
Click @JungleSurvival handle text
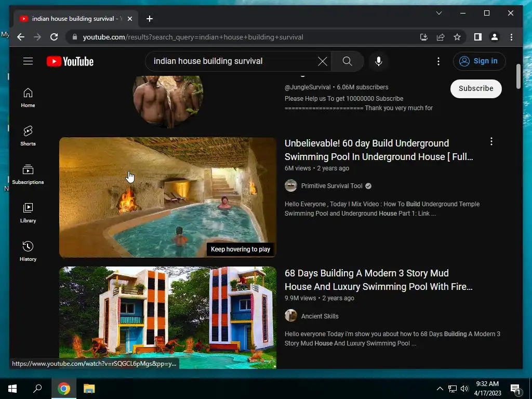(308, 87)
